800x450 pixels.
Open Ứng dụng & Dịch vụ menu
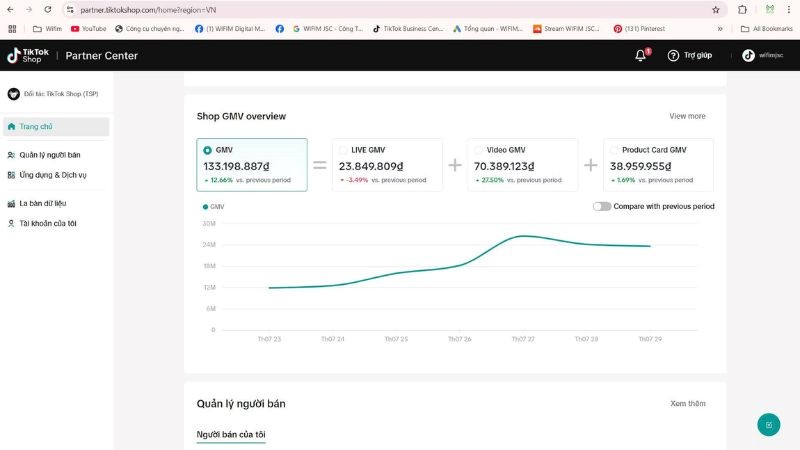[52, 175]
